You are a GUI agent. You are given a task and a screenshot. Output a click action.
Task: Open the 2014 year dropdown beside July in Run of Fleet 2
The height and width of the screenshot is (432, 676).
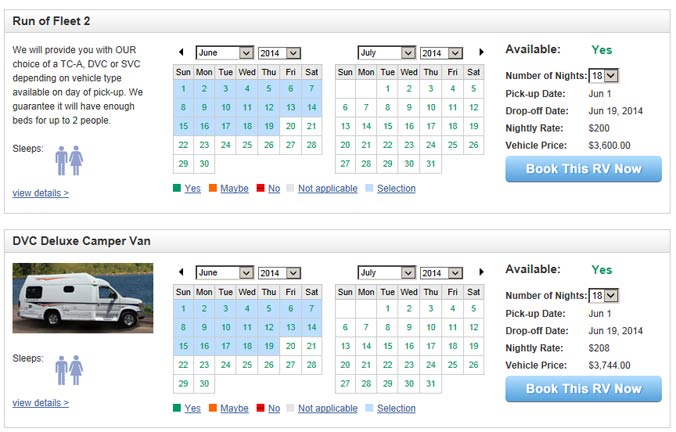click(441, 53)
